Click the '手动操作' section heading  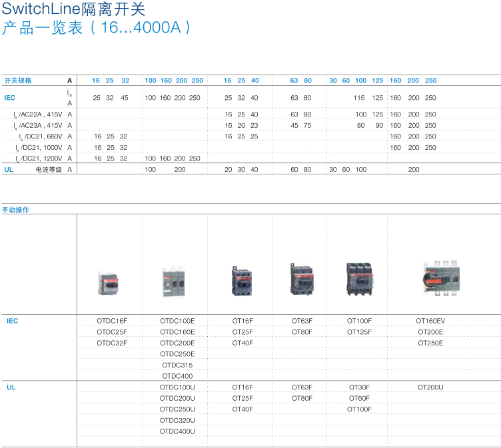[x=15, y=210]
